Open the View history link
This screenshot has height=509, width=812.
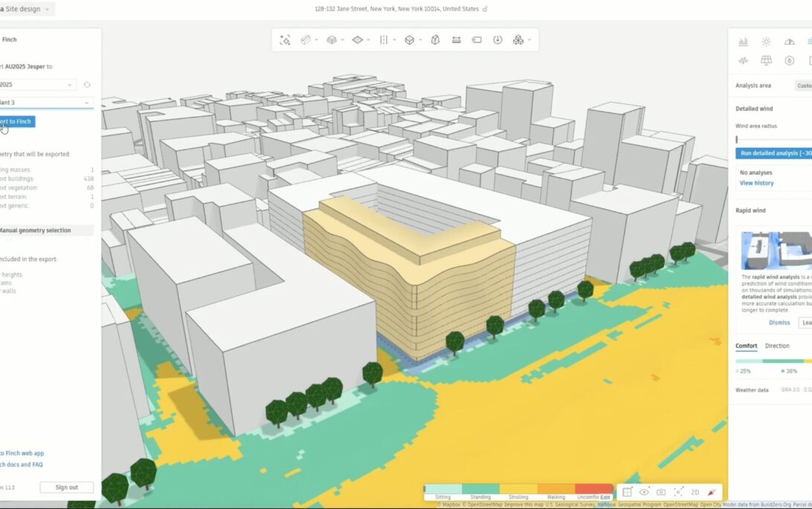(x=756, y=183)
